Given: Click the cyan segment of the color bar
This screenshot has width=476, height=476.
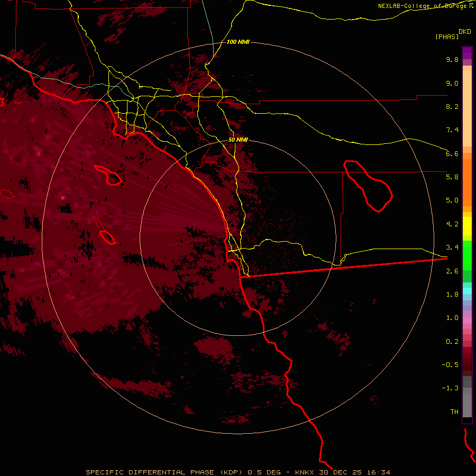Looking at the screenshot, I should point(467,291).
